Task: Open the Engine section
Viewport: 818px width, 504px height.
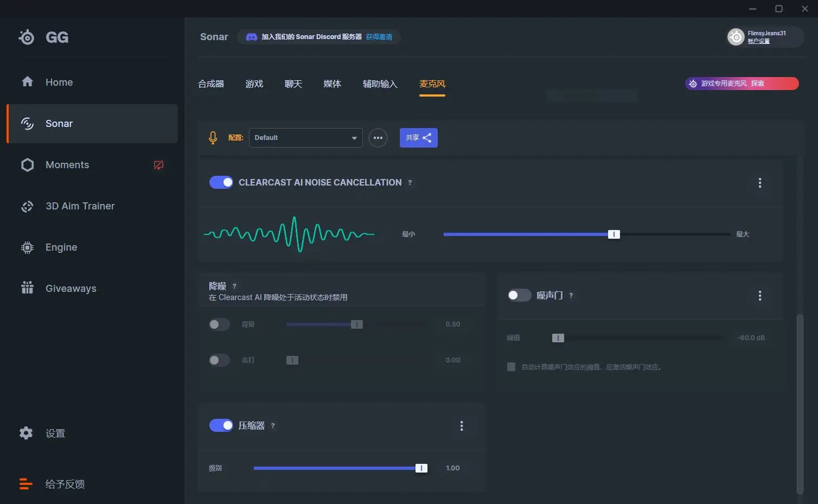Action: [x=61, y=247]
